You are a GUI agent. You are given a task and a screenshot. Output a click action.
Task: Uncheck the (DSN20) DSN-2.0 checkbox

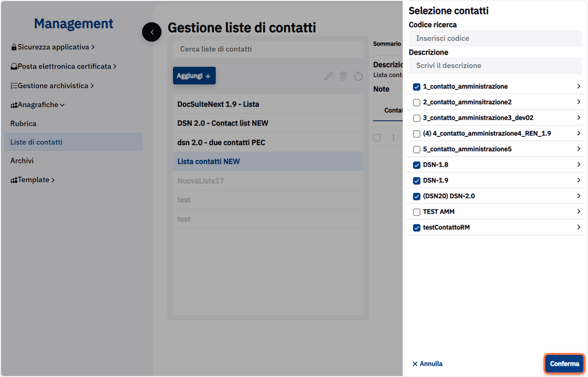coord(416,197)
